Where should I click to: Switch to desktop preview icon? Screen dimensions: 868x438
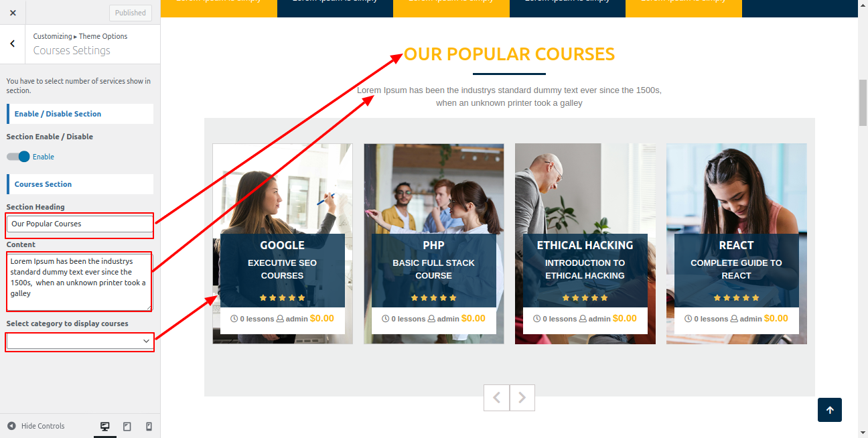pos(105,426)
